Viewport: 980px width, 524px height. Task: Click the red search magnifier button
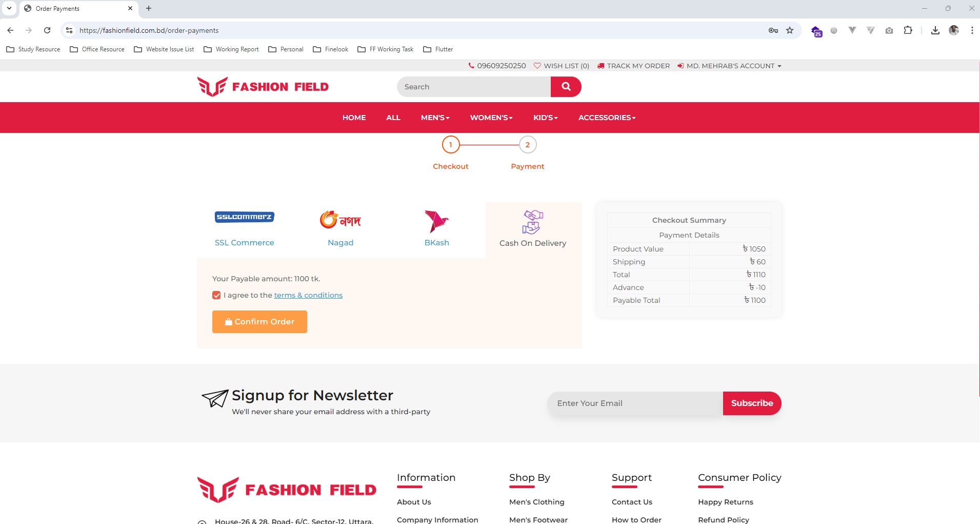(566, 87)
